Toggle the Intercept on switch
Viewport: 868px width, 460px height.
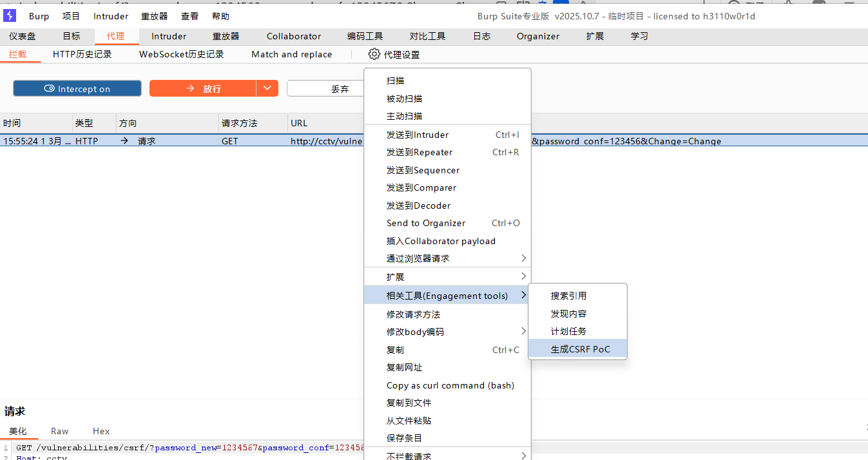(x=77, y=88)
